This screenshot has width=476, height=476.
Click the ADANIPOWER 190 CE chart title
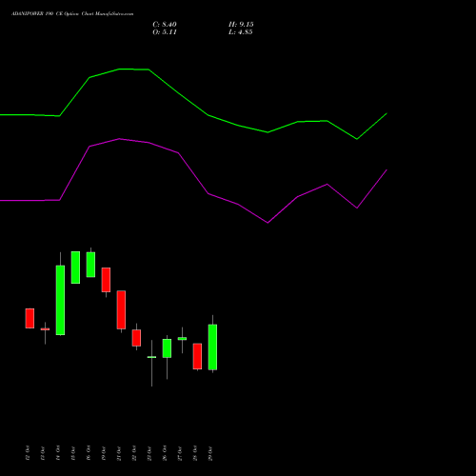(x=72, y=14)
